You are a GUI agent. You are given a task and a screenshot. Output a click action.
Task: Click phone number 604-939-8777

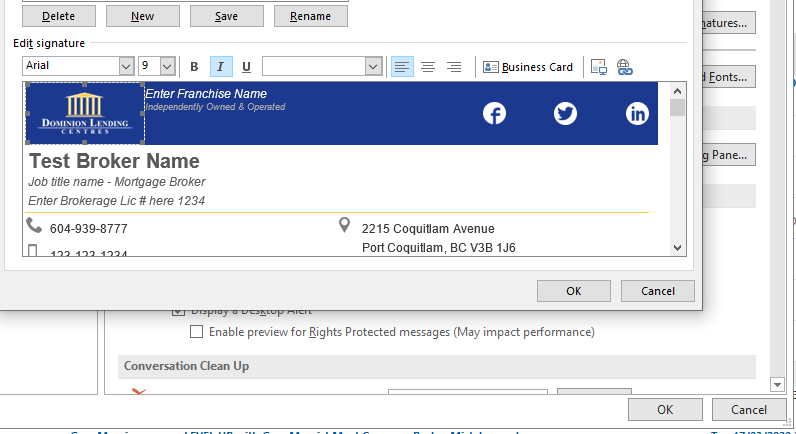pos(89,229)
